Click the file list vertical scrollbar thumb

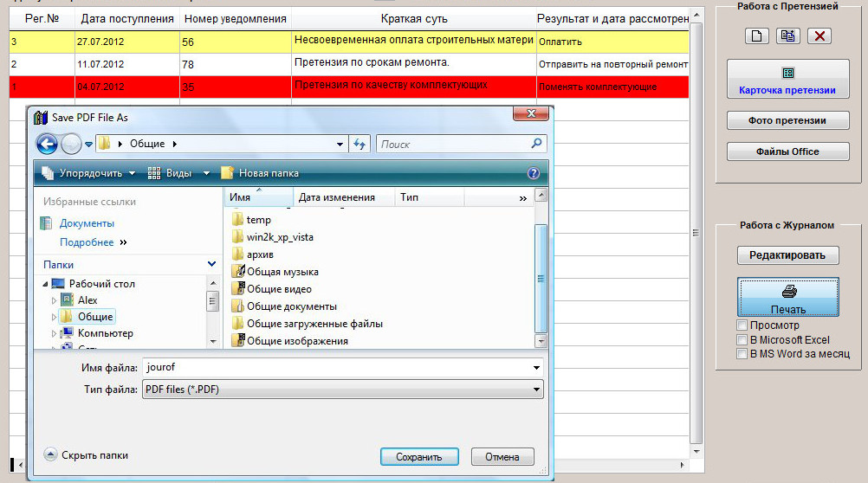click(541, 279)
